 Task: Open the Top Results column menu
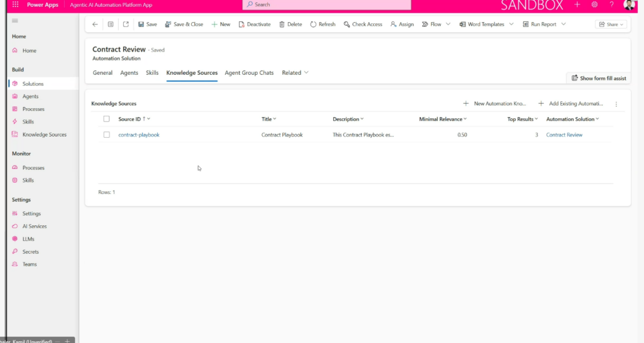click(x=523, y=119)
